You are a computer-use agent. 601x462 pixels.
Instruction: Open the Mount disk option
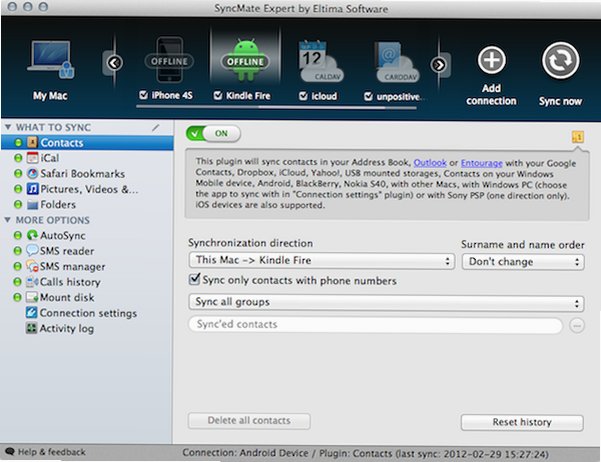60,297
